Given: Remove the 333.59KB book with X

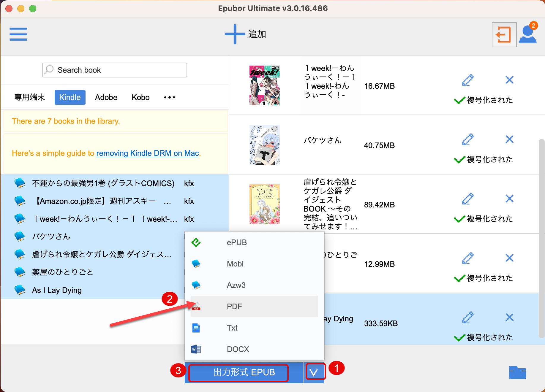Looking at the screenshot, I should (x=510, y=317).
